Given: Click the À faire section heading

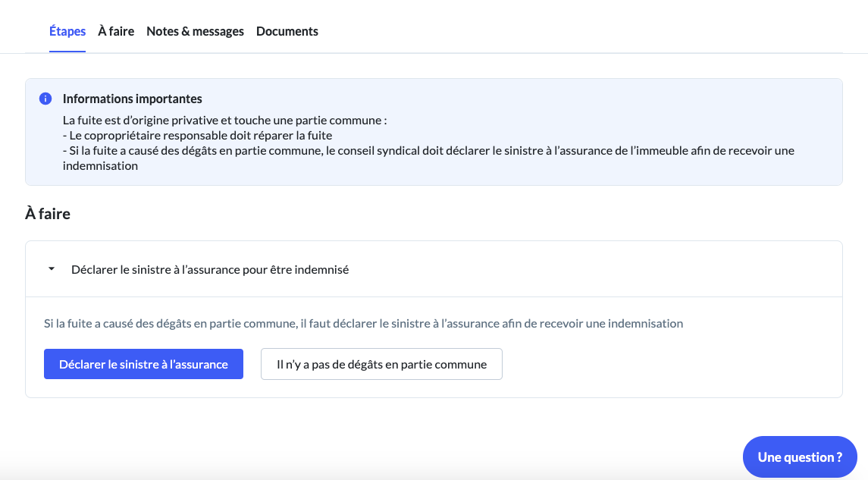Looking at the screenshot, I should [48, 214].
